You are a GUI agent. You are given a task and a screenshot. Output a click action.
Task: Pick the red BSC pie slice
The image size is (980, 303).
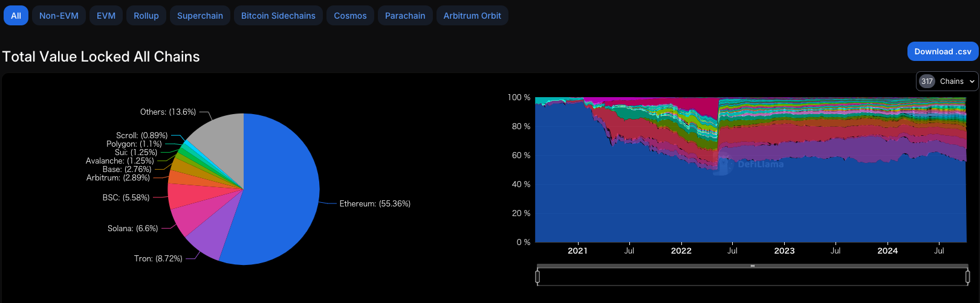(181, 196)
